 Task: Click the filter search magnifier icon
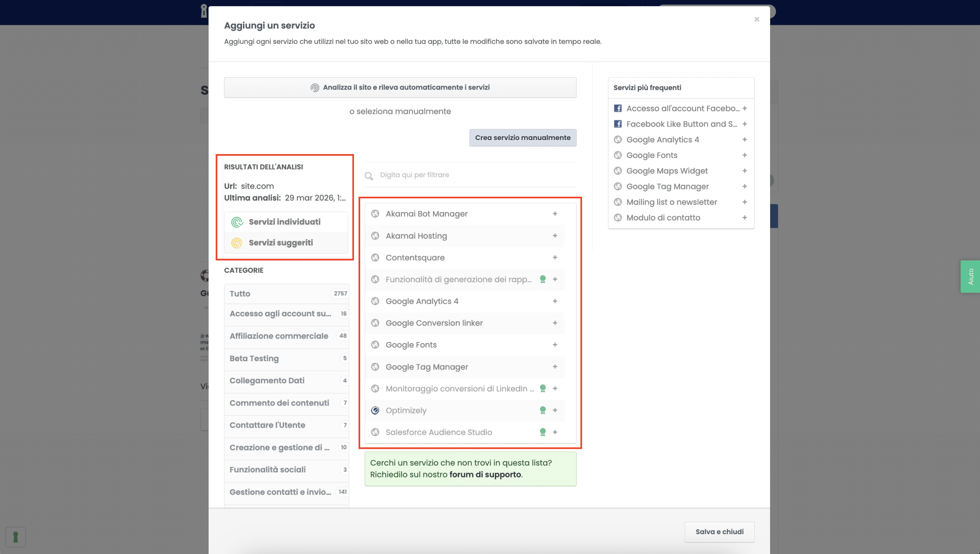point(369,176)
